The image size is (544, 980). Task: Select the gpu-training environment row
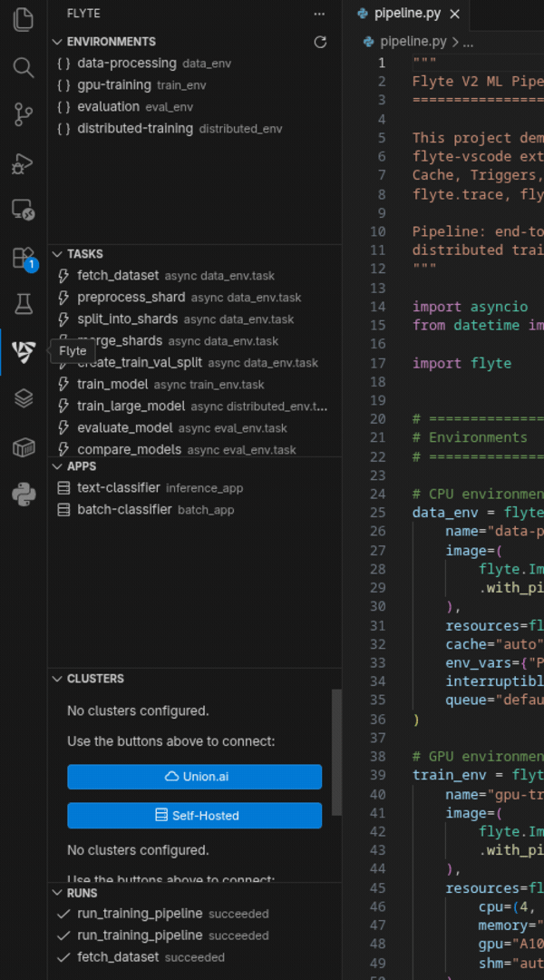195,85
